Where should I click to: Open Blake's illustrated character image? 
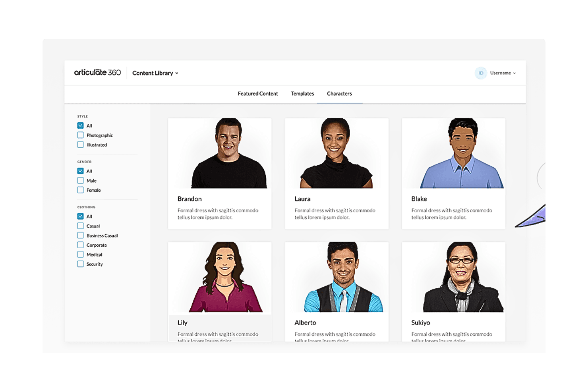click(x=453, y=153)
